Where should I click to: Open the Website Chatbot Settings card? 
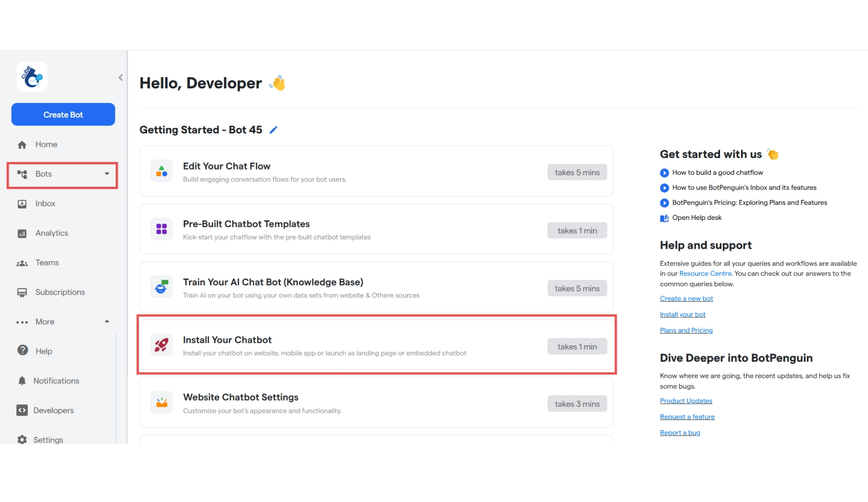click(x=376, y=403)
